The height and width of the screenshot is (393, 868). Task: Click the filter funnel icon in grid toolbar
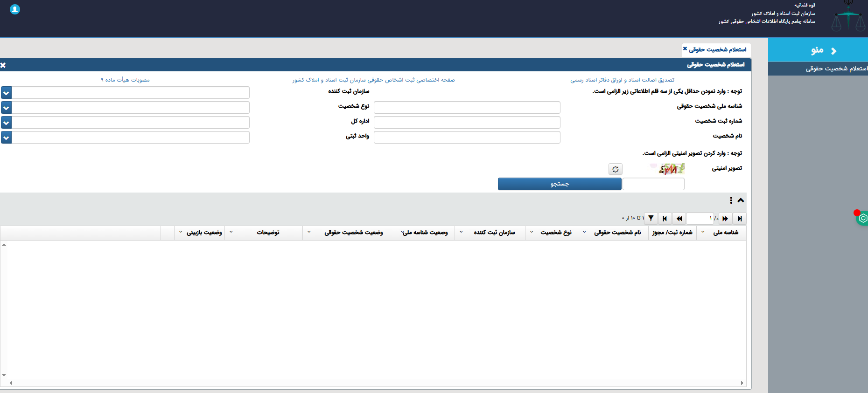(x=651, y=218)
